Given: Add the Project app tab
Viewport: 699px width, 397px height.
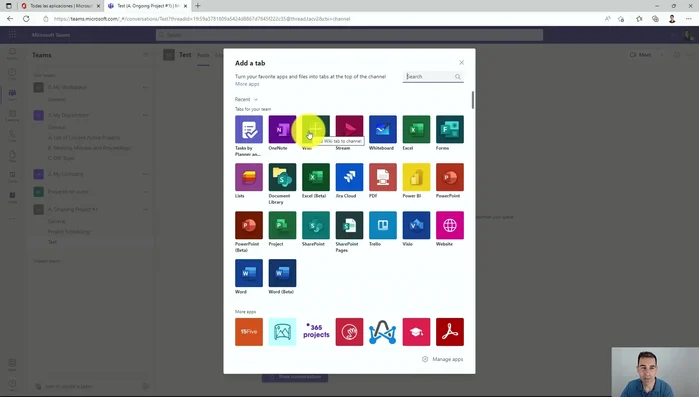Looking at the screenshot, I should (x=282, y=225).
